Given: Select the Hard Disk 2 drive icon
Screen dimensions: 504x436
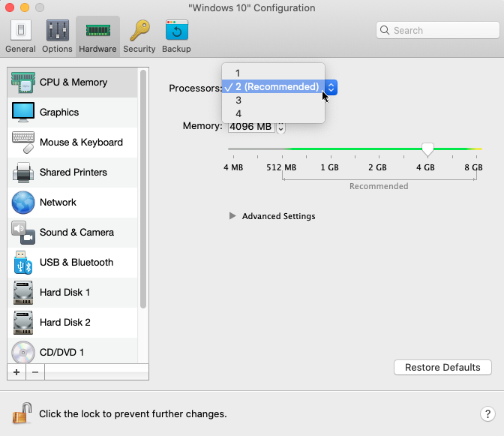Looking at the screenshot, I should pos(23,323).
